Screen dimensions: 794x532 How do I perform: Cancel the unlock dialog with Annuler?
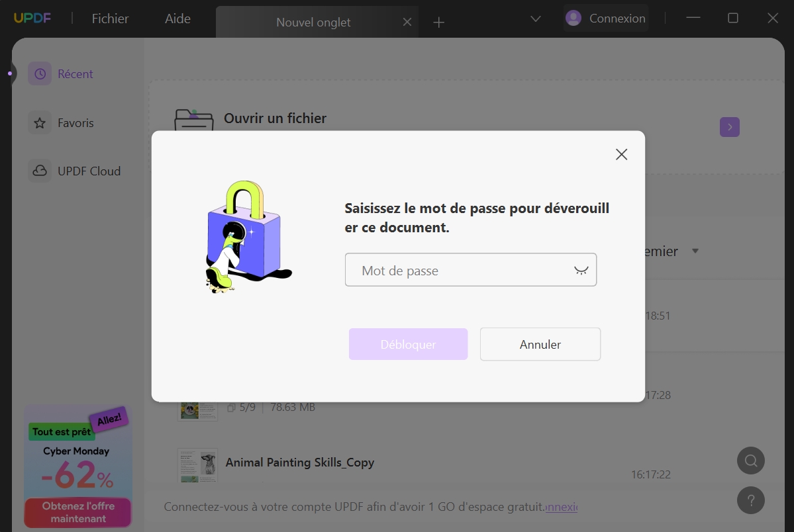540,344
